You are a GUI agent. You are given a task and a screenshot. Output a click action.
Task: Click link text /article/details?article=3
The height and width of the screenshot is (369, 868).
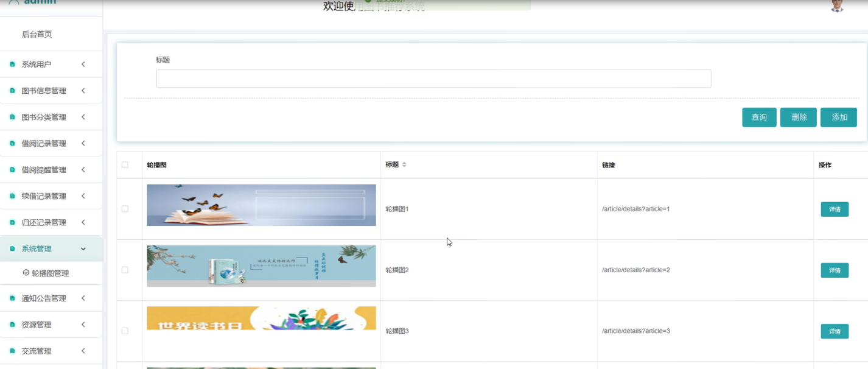click(636, 331)
